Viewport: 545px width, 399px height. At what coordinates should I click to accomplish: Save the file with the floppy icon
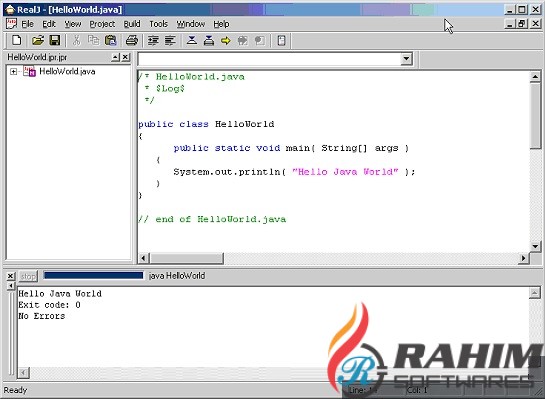click(55, 40)
